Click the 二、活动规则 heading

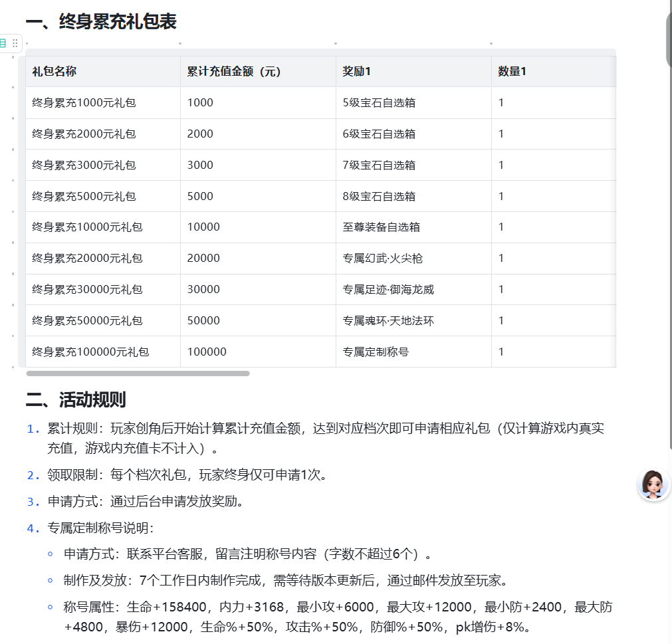tap(76, 400)
